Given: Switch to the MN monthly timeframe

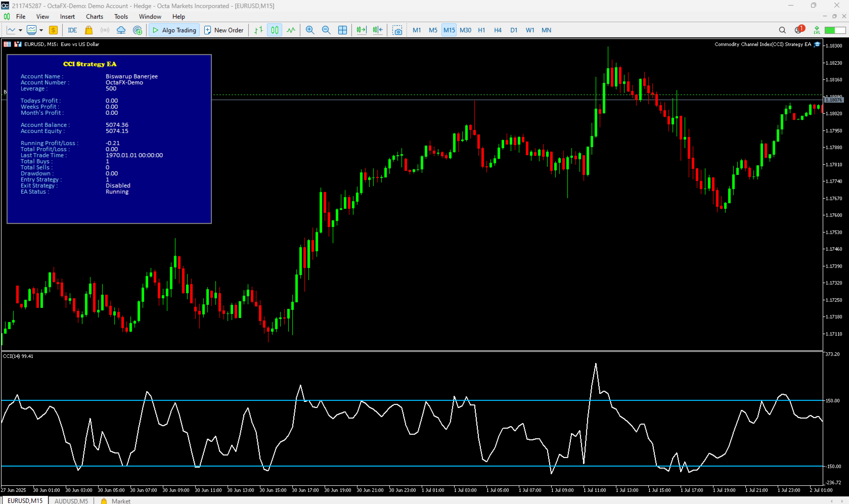Looking at the screenshot, I should [x=546, y=30].
